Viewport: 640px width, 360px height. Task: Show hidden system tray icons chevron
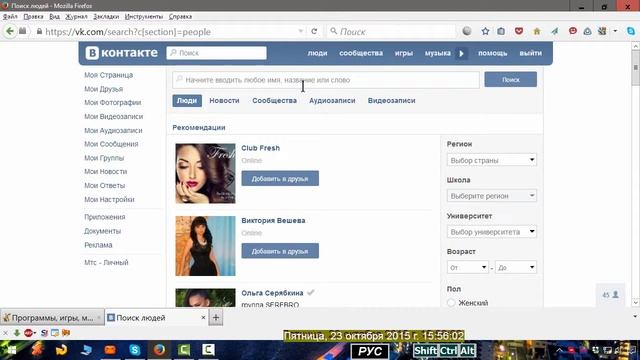click(559, 350)
